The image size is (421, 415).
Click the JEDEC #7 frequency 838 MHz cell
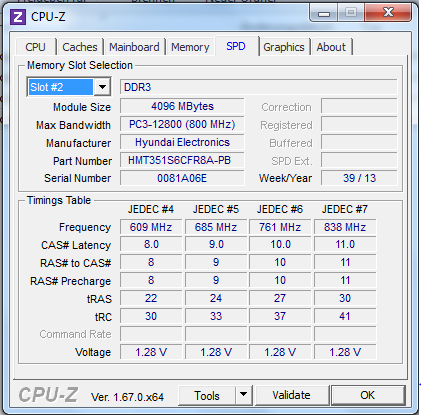(x=345, y=227)
